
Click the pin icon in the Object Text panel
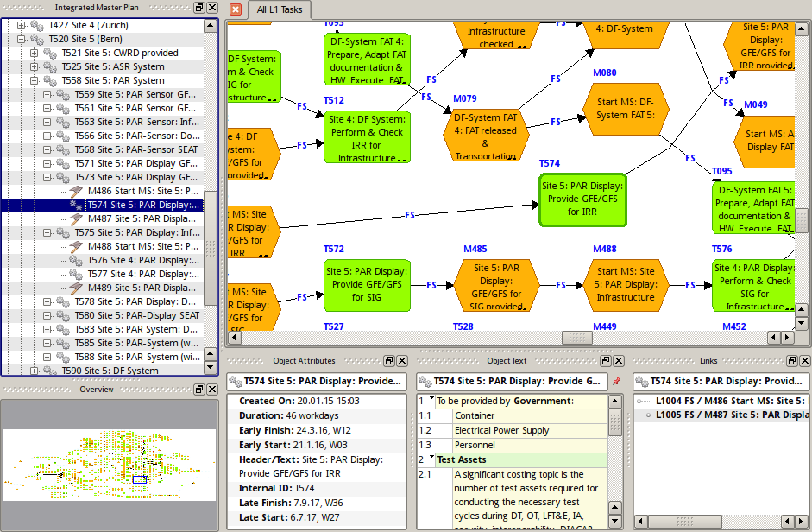[x=616, y=383]
